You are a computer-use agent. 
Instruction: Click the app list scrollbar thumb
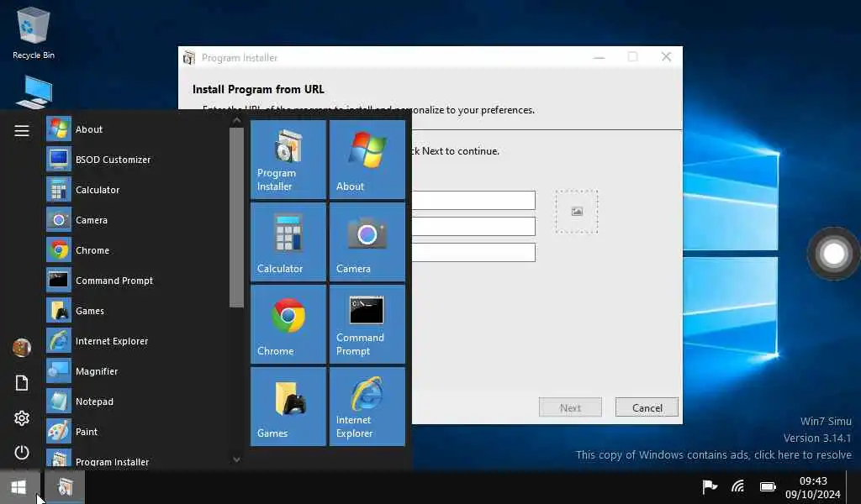pyautogui.click(x=236, y=218)
